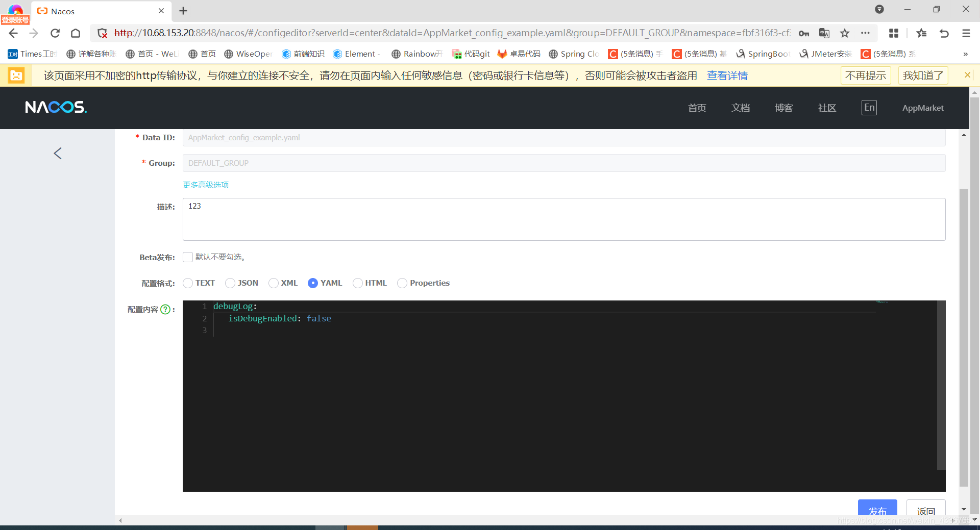Click the 登录账号 login badge

[x=15, y=20]
